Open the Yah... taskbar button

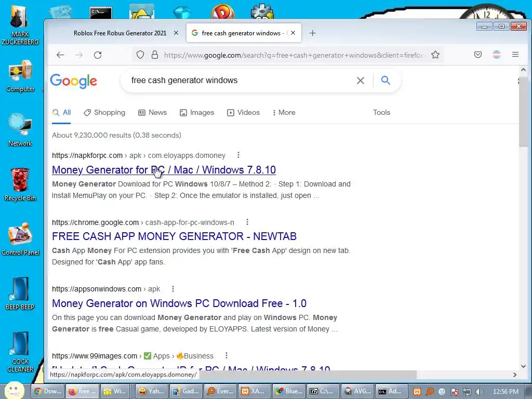point(152,391)
